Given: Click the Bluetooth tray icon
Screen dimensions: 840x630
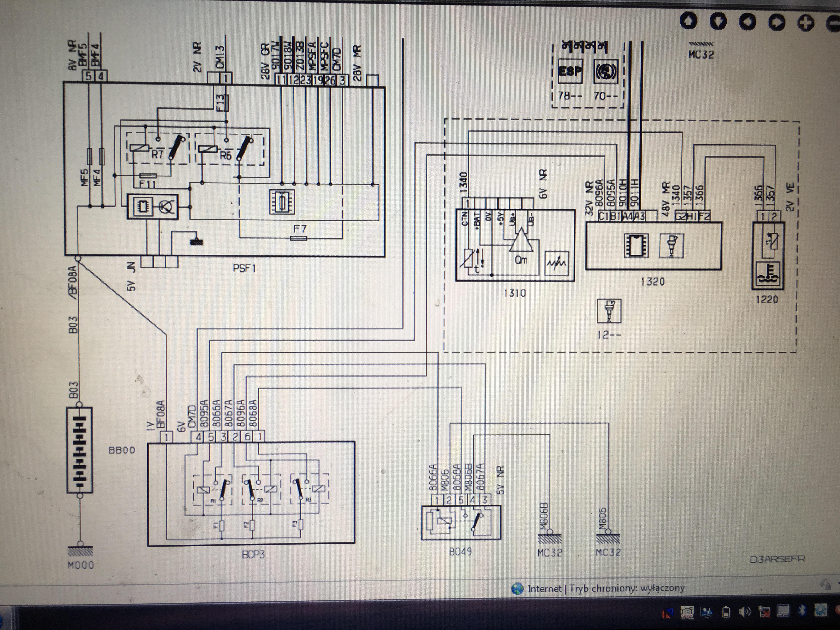Looking at the screenshot, I should pyautogui.click(x=802, y=611).
